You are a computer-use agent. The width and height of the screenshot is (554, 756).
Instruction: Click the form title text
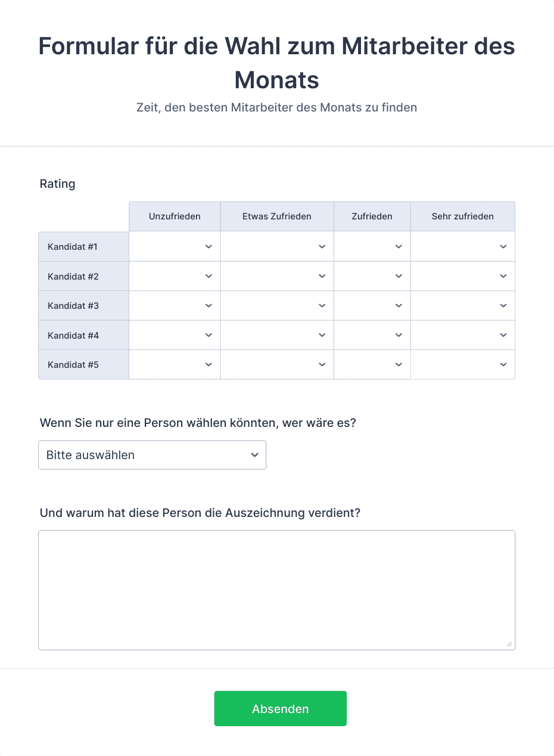point(276,63)
